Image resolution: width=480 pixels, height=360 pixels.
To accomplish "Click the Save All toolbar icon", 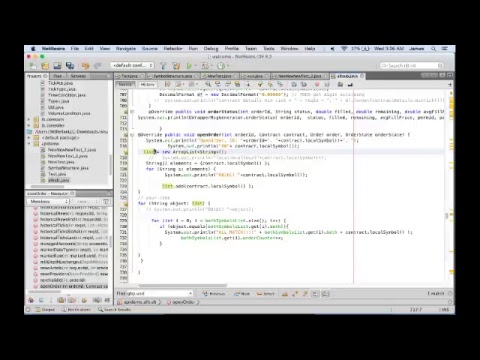I will point(70,66).
